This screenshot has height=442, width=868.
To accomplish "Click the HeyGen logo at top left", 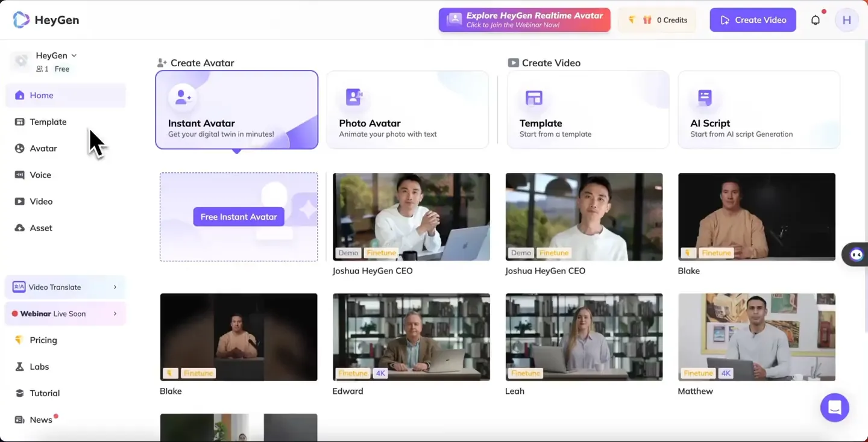I will [20, 19].
